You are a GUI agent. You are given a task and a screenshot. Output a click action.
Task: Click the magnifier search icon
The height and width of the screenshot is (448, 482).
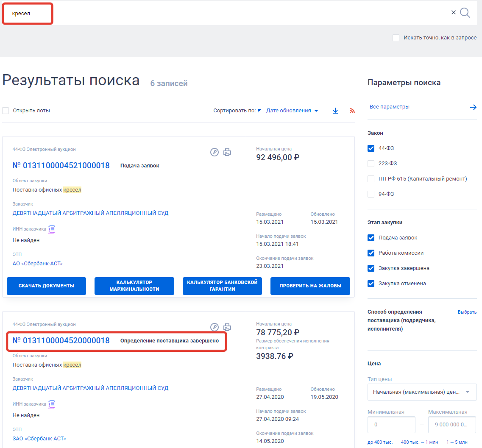(x=465, y=13)
